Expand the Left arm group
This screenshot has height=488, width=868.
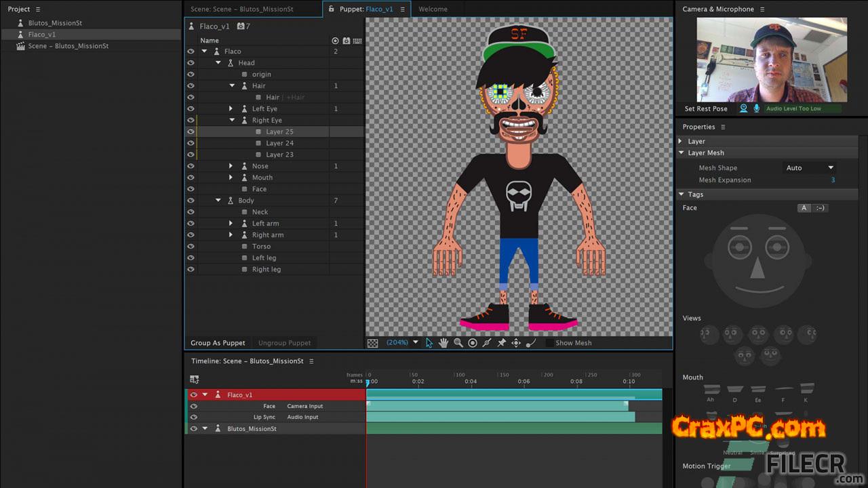pos(231,224)
